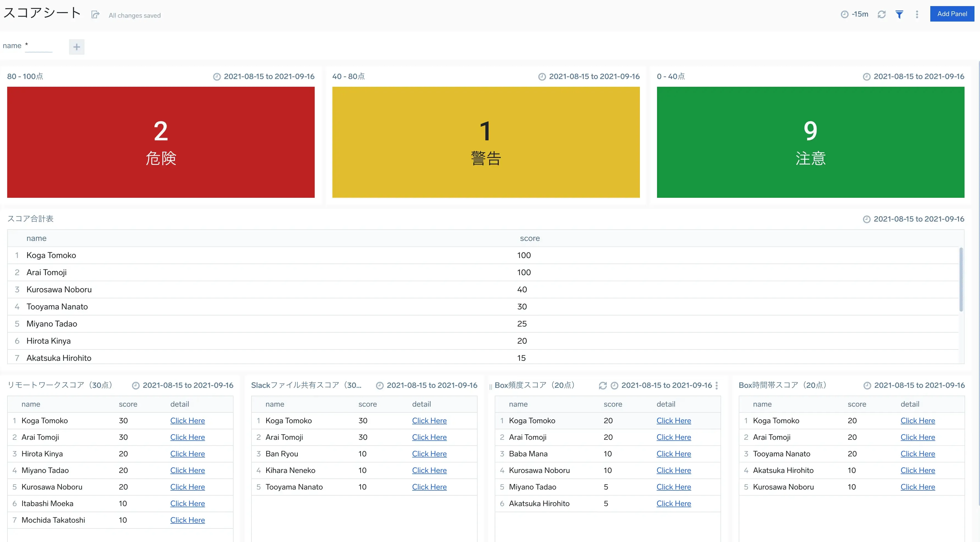Click name filter input field
Viewport: 980px width, 542px height.
click(x=38, y=46)
